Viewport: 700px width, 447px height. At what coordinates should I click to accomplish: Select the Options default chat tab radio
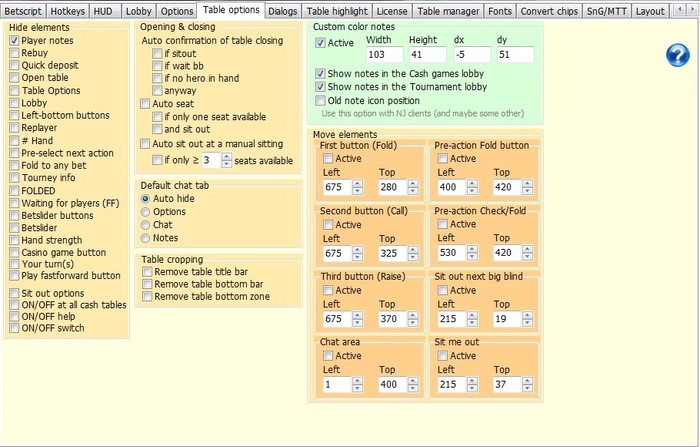146,212
